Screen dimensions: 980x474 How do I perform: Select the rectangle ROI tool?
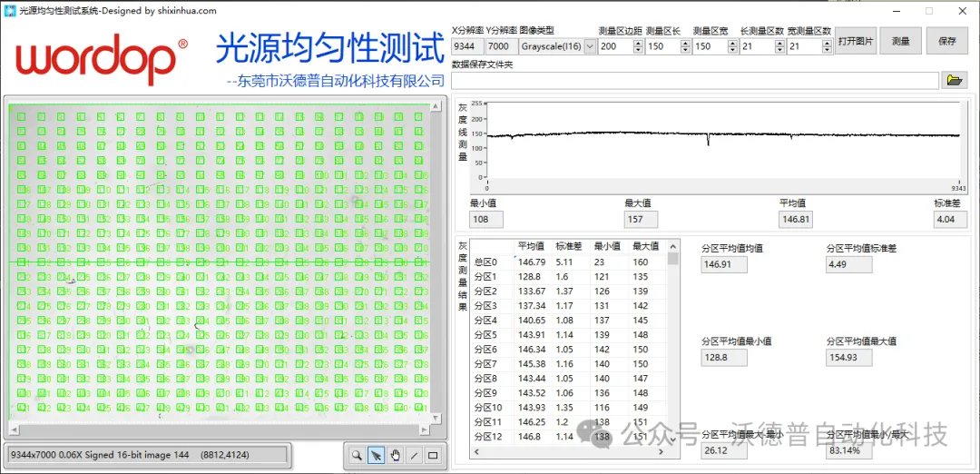click(x=433, y=455)
